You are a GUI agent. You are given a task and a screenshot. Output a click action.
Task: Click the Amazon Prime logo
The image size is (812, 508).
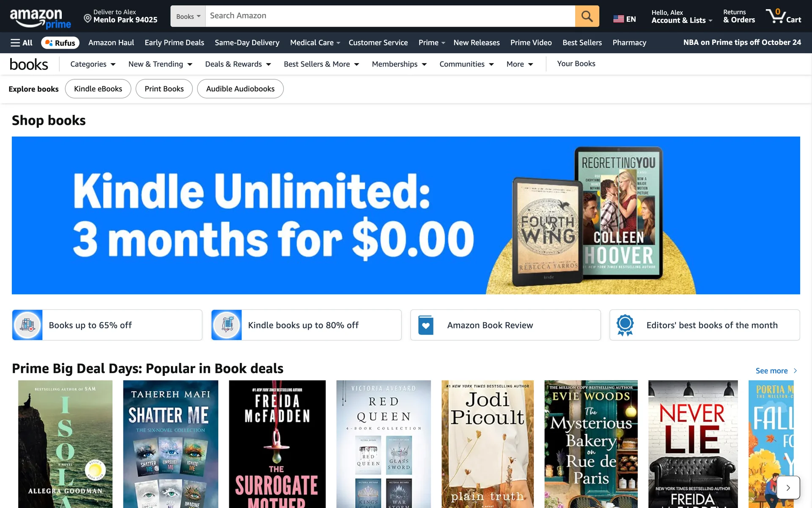[40, 19]
